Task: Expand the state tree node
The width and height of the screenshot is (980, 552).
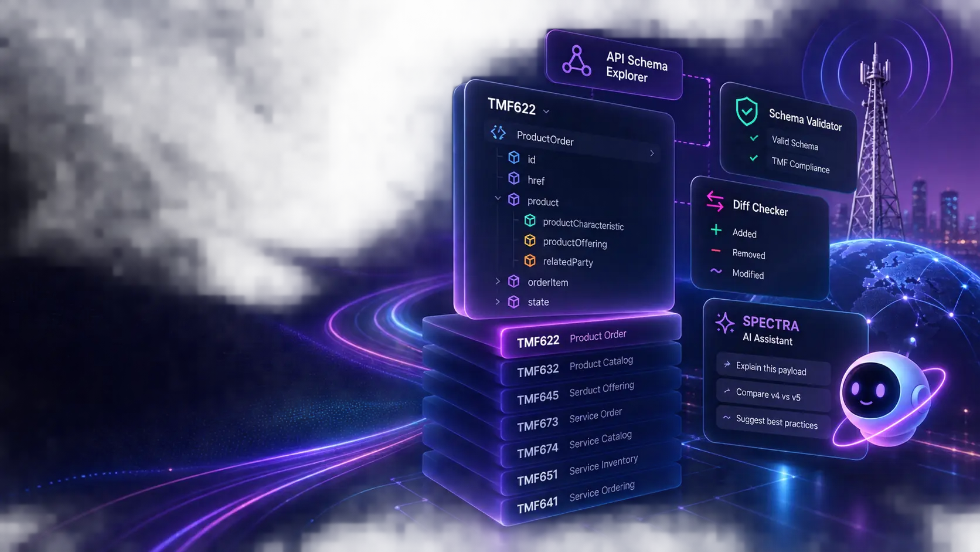Action: 498,302
